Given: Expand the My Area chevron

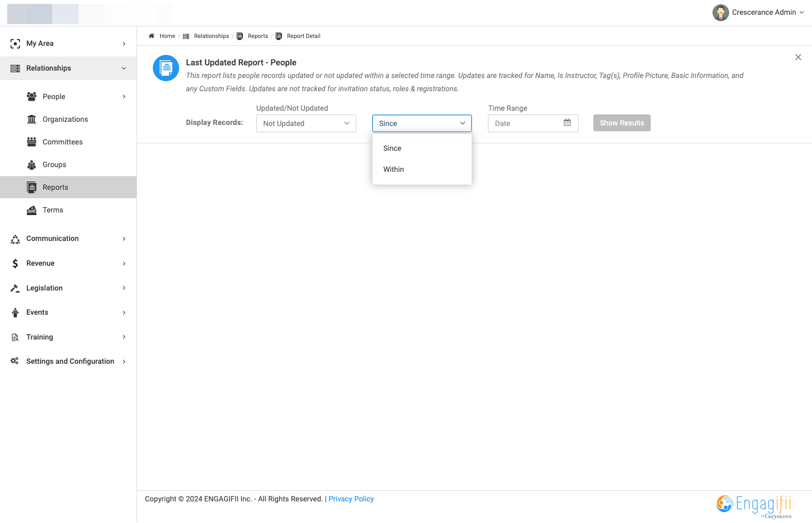Looking at the screenshot, I should (x=124, y=44).
